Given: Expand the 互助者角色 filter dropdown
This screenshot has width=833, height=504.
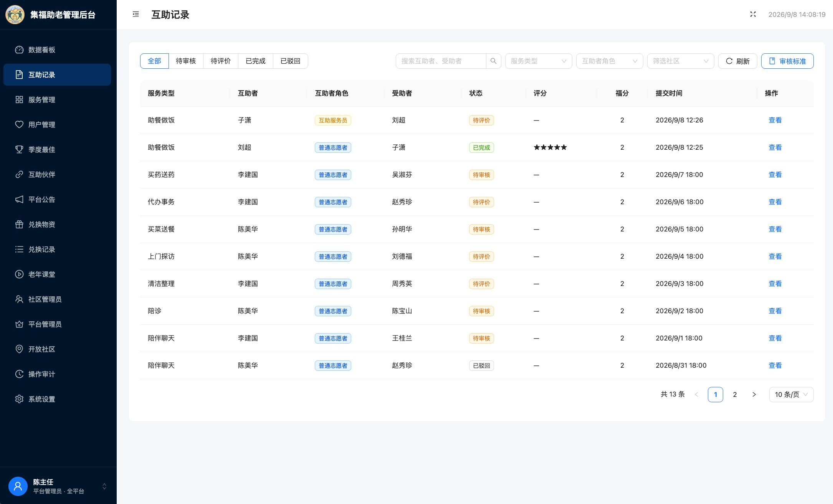Looking at the screenshot, I should [x=610, y=61].
